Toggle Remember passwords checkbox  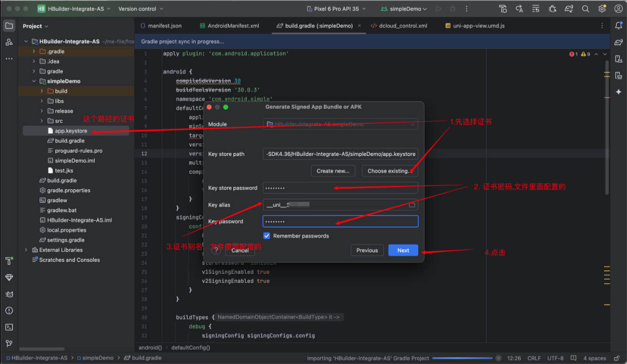267,236
